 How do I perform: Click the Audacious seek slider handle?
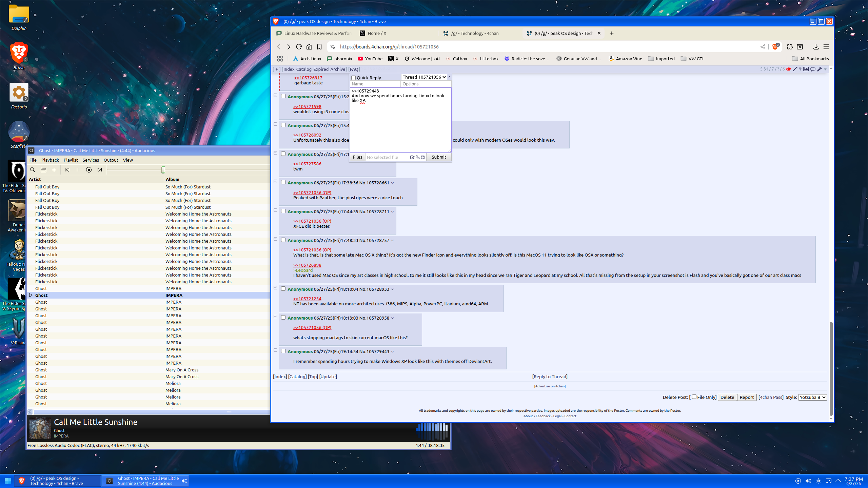163,170
